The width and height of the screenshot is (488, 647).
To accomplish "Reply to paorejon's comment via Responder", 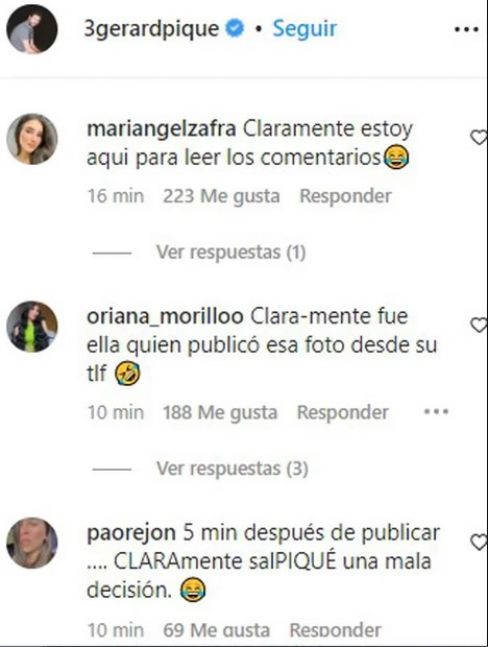I will tap(335, 630).
